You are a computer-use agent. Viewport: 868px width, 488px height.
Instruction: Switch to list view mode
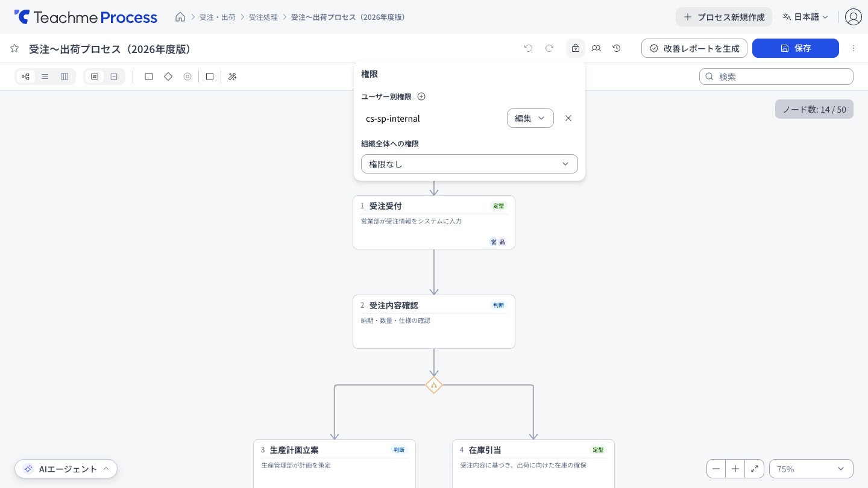pos(45,77)
